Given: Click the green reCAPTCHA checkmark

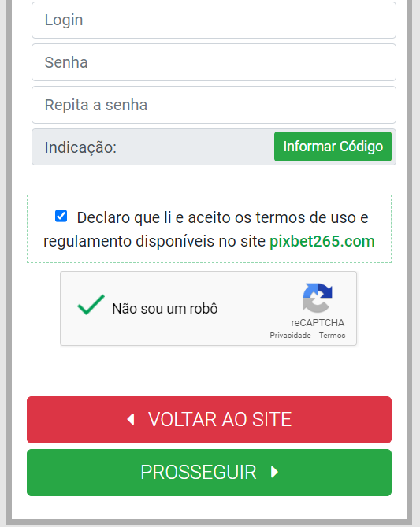Looking at the screenshot, I should coord(91,305).
